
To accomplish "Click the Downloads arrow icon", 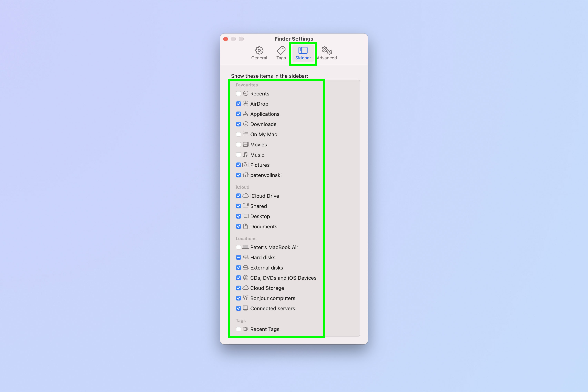I will point(246,124).
